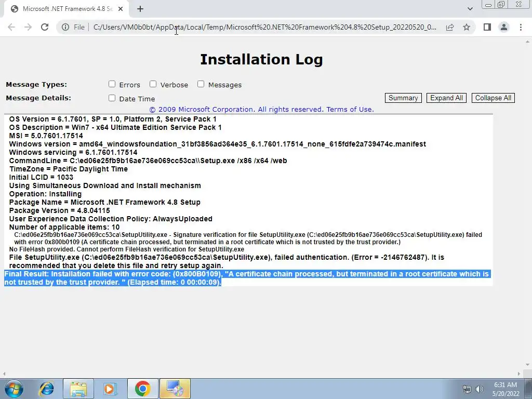Toggle the Date Time details checkbox
The image size is (532, 399).
[x=112, y=98]
